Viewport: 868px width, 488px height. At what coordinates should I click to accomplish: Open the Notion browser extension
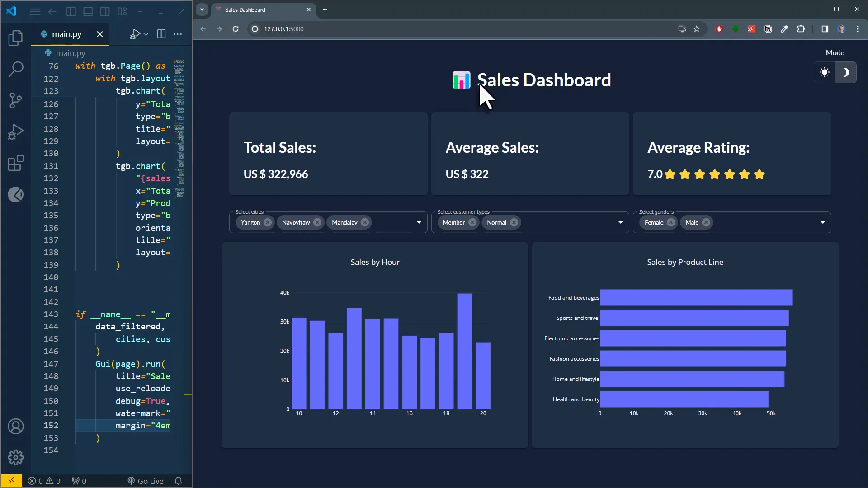[x=768, y=29]
